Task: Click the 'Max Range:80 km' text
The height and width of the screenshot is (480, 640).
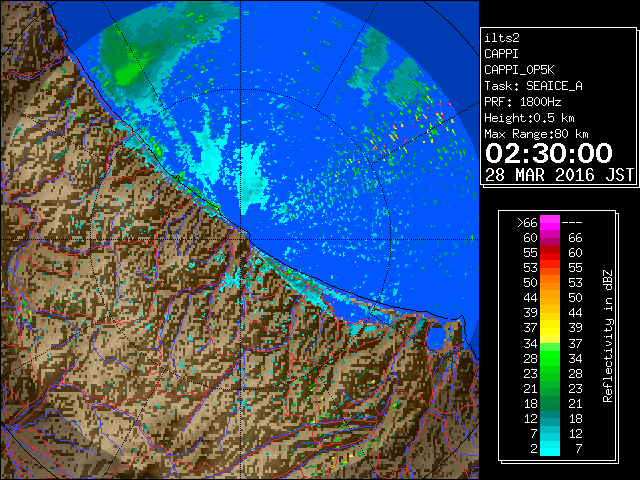Action: (x=536, y=134)
